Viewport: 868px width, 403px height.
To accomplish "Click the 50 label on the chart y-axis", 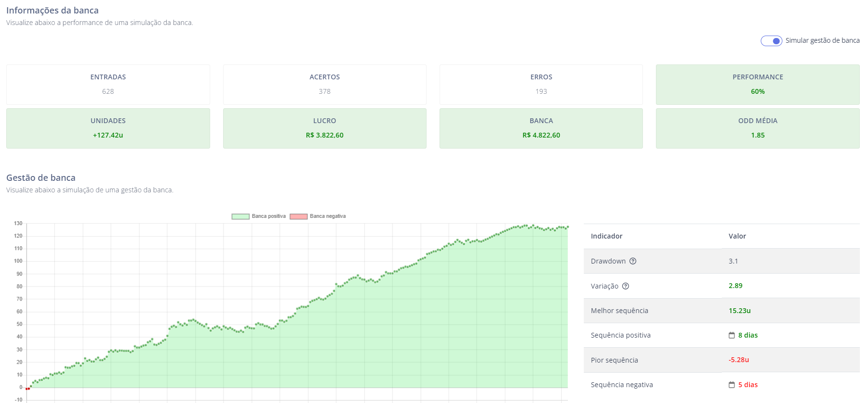I will click(x=20, y=324).
